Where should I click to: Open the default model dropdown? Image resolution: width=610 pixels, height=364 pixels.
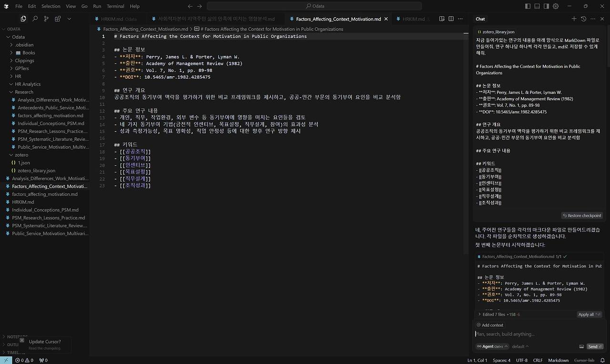coord(520,346)
